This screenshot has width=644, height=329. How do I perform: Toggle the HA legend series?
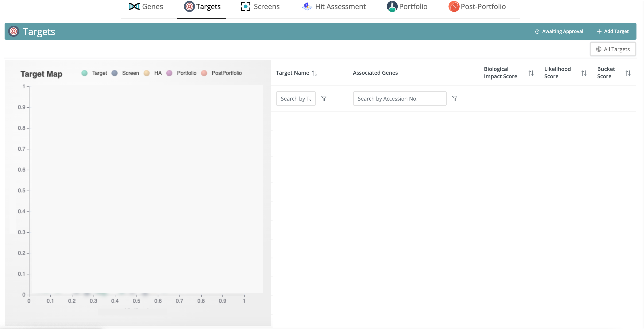(153, 73)
